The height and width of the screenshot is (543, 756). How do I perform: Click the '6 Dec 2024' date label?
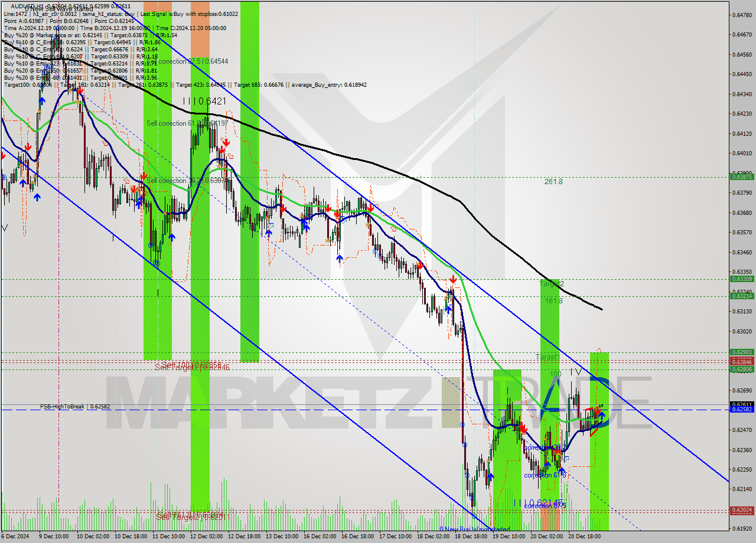14,537
